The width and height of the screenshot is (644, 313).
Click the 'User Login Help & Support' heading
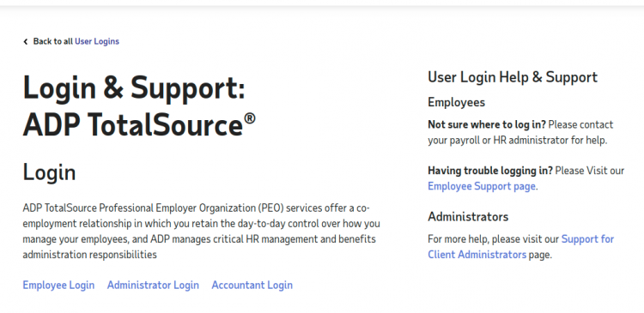tap(513, 77)
